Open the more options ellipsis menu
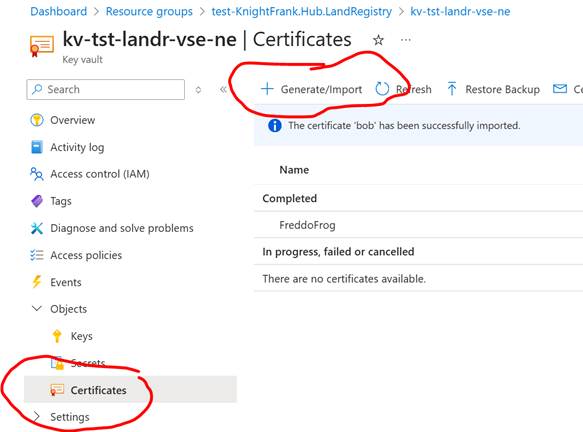The image size is (583, 432). click(406, 40)
